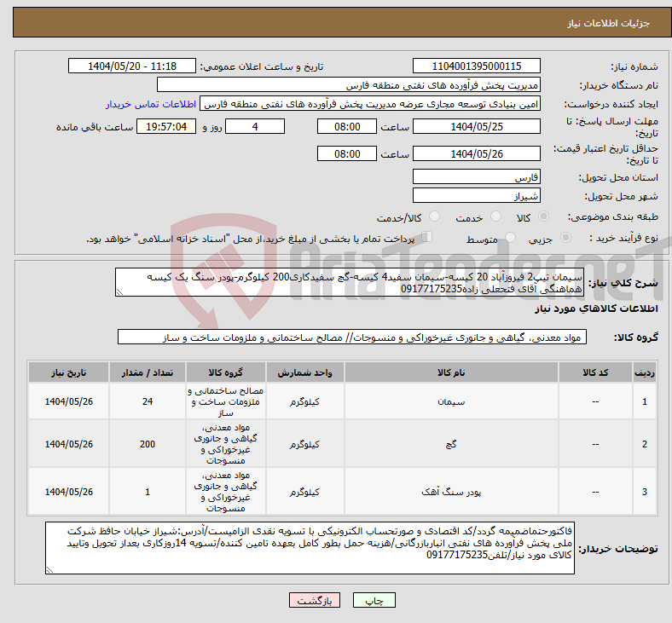Click the announcement date field 1404/05/20 - 11:18
Image resolution: width=672 pixels, height=623 pixels.
tap(132, 66)
